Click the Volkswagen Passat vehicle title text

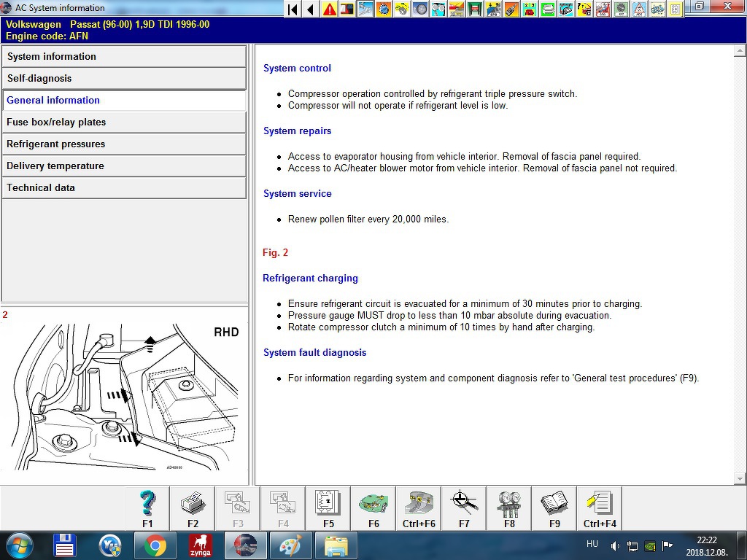108,24
